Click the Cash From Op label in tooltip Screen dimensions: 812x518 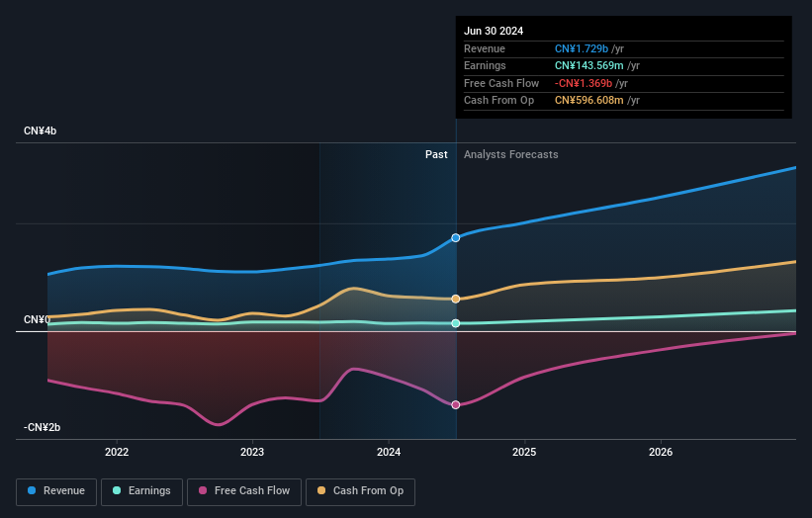click(498, 101)
